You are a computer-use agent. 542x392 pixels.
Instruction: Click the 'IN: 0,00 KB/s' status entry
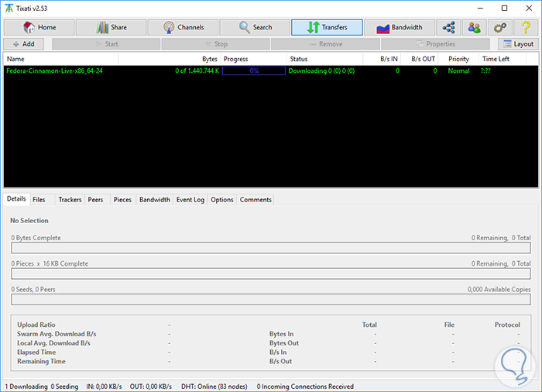[104, 387]
